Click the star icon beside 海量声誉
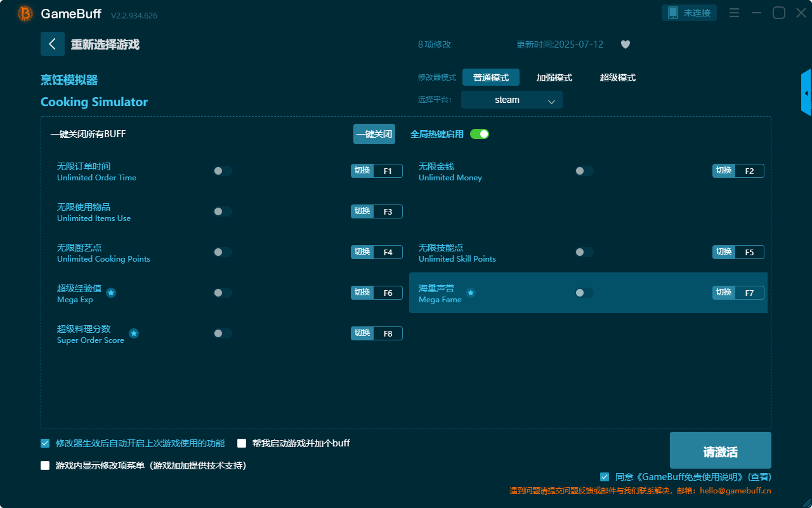Image resolution: width=812 pixels, height=508 pixels. pyautogui.click(x=470, y=293)
